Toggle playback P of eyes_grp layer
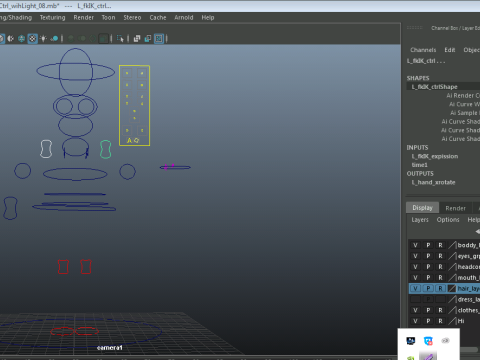The height and width of the screenshot is (360, 480). 428,256
